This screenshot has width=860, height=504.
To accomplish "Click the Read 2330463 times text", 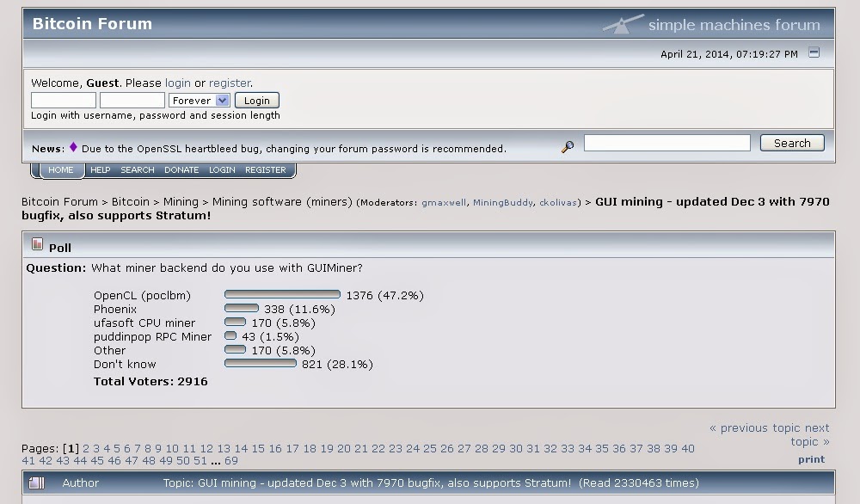I will (x=640, y=483).
